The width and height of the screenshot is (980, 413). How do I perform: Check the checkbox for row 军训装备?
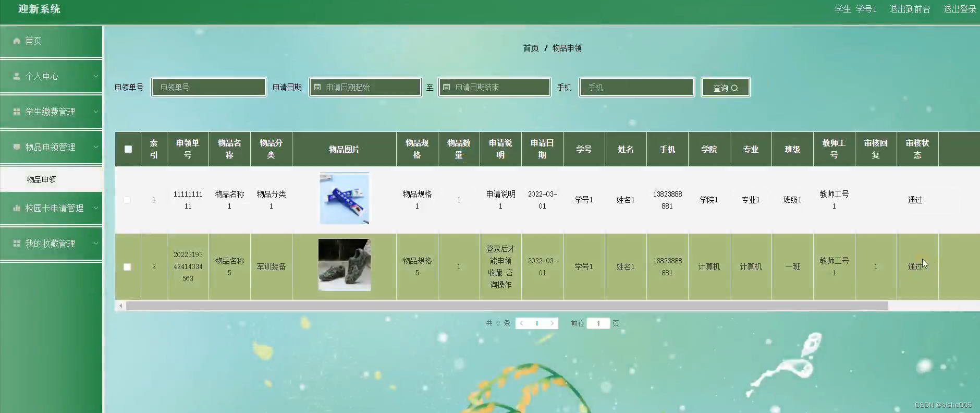coord(127,267)
